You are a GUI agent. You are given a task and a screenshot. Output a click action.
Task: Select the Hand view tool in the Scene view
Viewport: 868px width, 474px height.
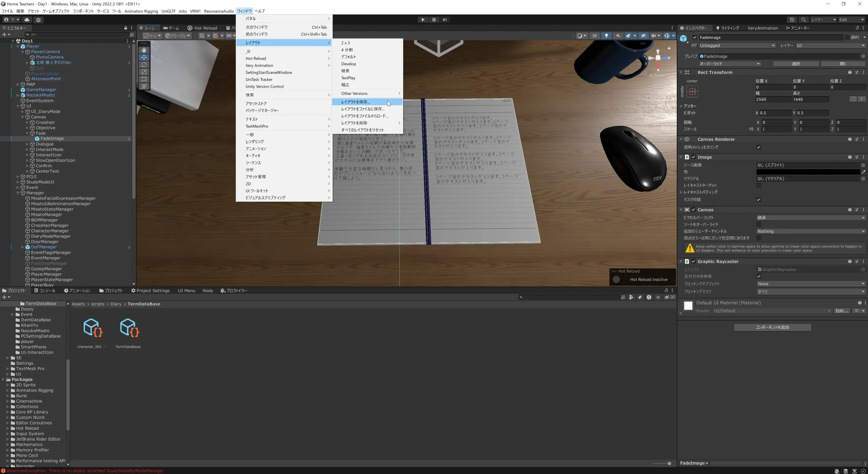tap(144, 50)
